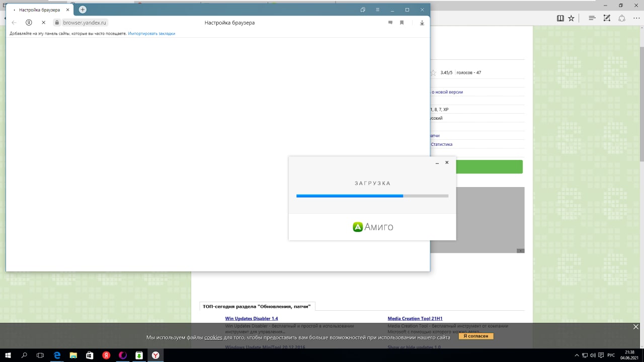Switch the РУС input language

pyautogui.click(x=611, y=355)
